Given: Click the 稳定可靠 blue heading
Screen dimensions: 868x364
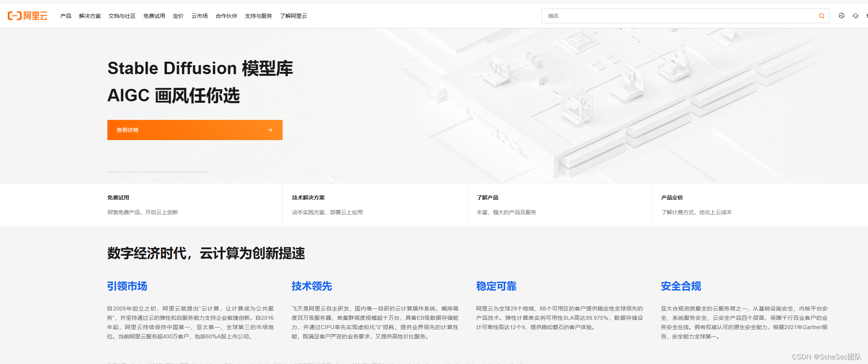Looking at the screenshot, I should (496, 286).
